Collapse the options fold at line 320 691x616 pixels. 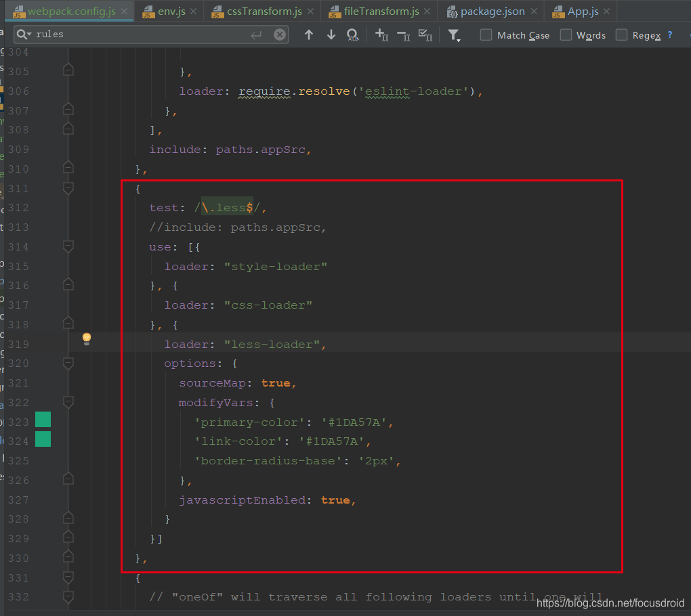point(68,363)
